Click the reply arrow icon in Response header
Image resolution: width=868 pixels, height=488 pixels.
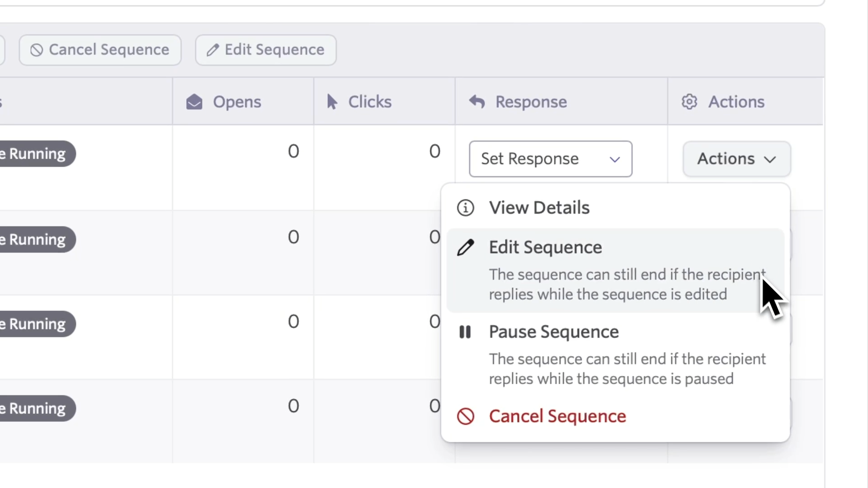477,102
